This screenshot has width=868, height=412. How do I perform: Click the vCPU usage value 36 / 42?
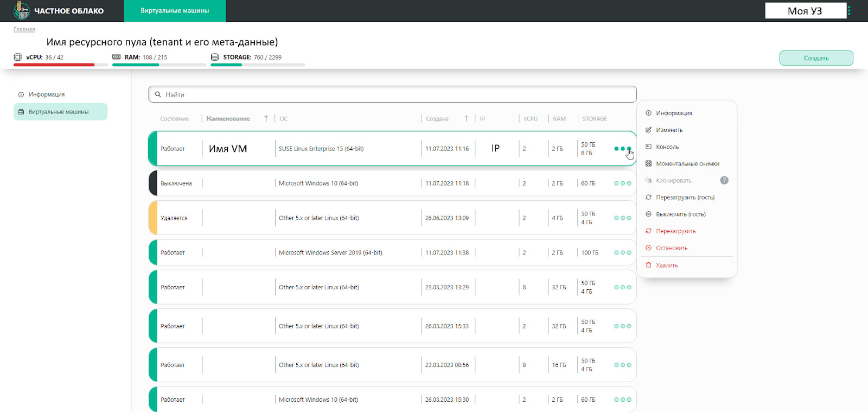click(x=54, y=57)
